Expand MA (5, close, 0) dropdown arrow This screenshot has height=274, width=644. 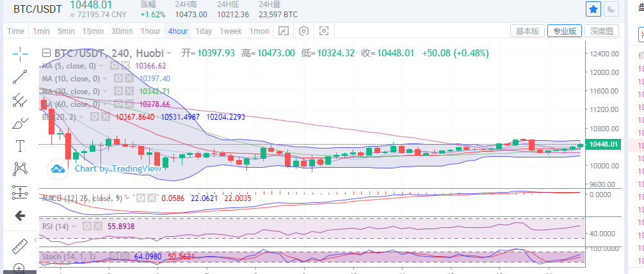[101, 66]
